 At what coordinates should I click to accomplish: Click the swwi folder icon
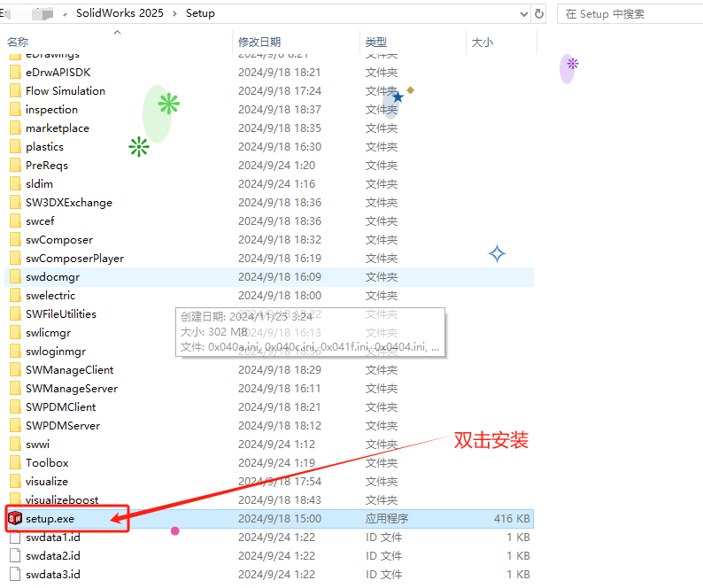(15, 445)
